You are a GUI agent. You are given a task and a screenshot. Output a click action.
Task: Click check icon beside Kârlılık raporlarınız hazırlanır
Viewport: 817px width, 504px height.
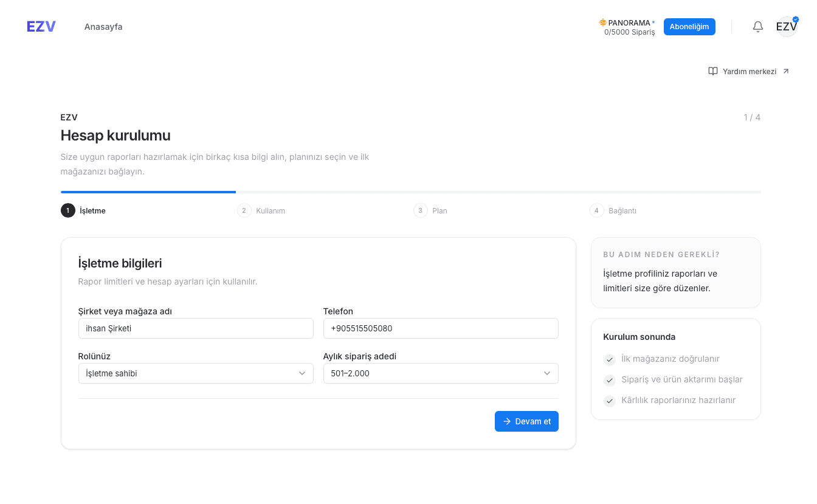coord(610,401)
